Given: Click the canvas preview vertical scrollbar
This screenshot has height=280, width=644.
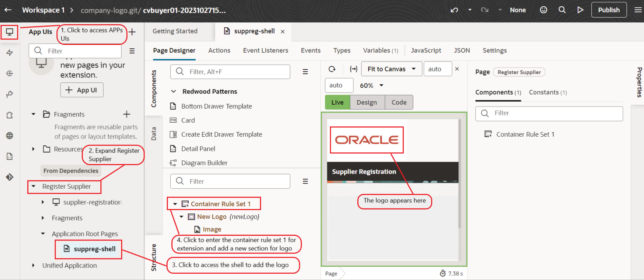Looking at the screenshot, I should (x=460, y=174).
